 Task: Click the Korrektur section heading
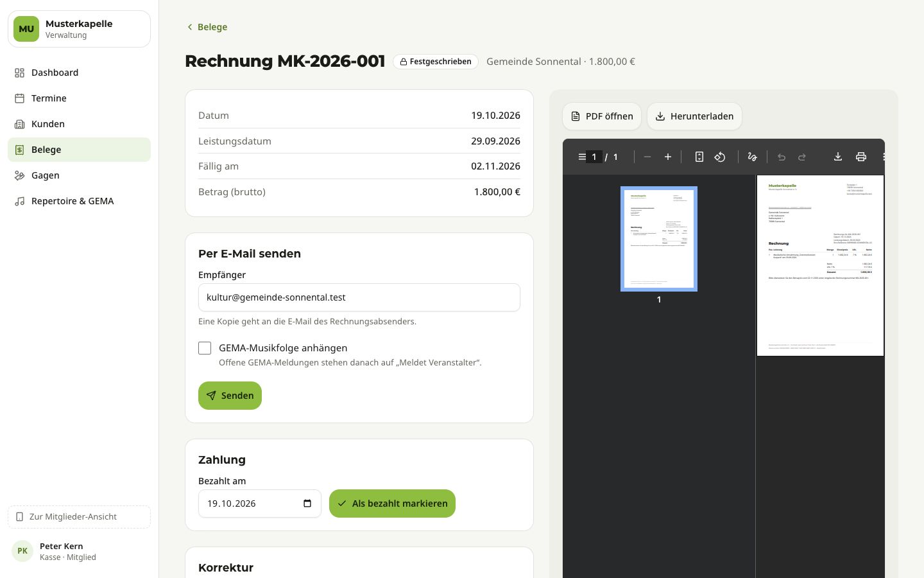coord(226,568)
